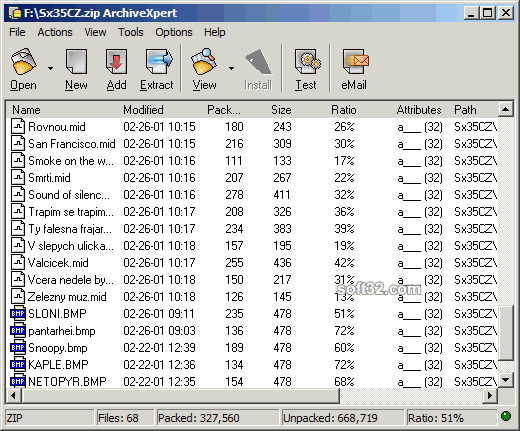Click the BMP icon of SLONI.BMP
Screen dimensions: 520x431
[x=18, y=313]
